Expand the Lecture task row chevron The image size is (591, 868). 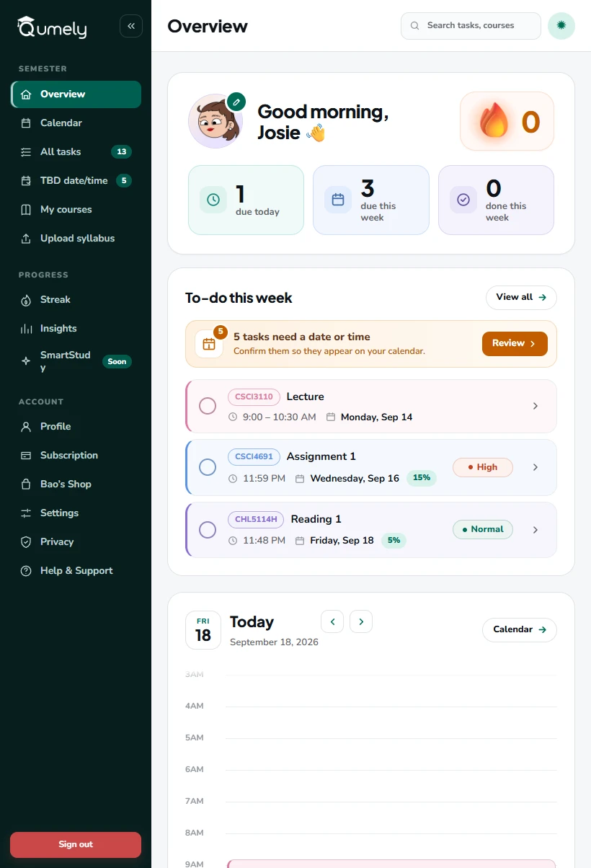(536, 406)
